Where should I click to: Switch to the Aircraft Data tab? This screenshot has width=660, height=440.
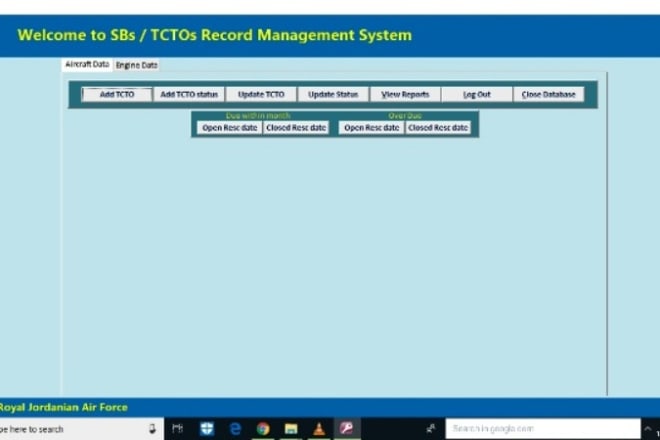87,65
